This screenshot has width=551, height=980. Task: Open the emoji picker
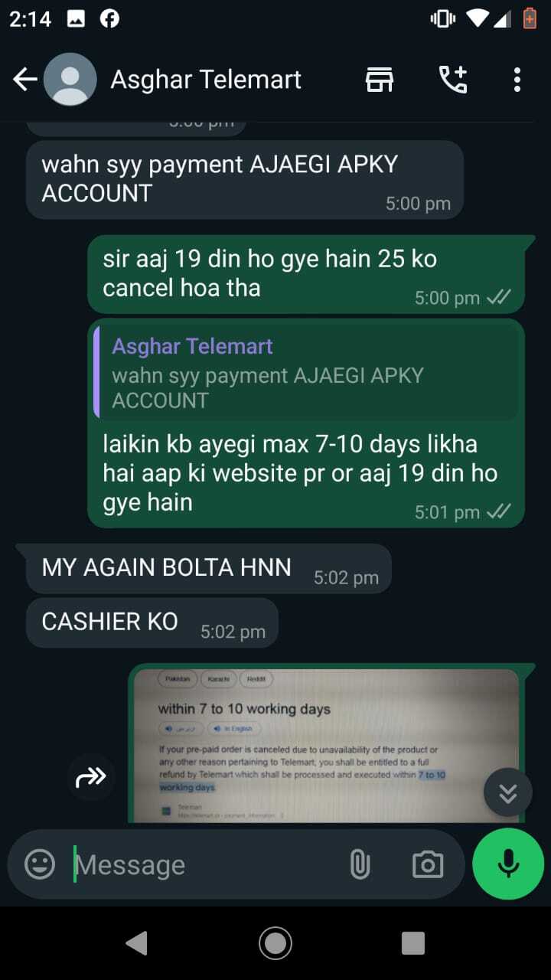click(x=40, y=864)
